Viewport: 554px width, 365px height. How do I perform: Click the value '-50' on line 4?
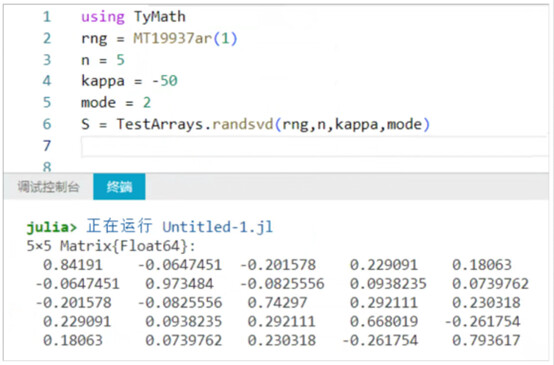click(165, 81)
